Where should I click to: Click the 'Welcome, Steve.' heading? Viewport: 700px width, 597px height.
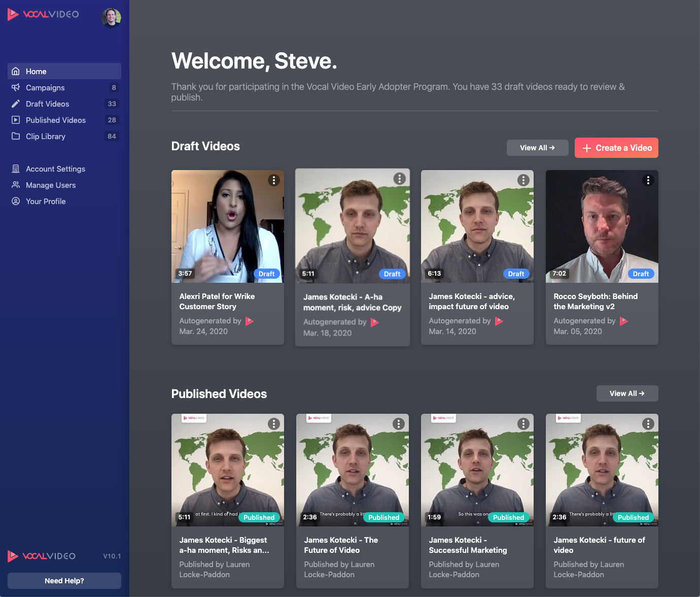[254, 61]
